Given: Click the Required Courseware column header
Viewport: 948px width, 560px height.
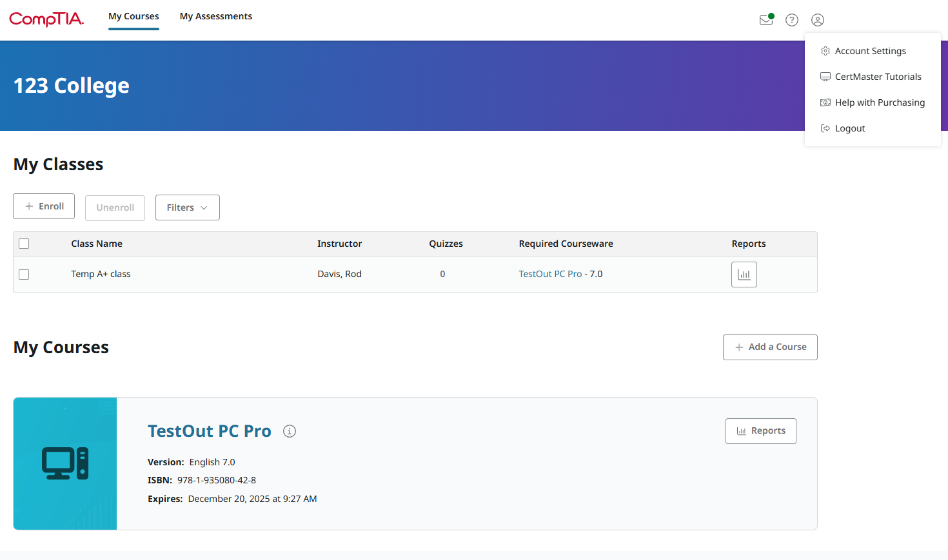Looking at the screenshot, I should pos(566,244).
